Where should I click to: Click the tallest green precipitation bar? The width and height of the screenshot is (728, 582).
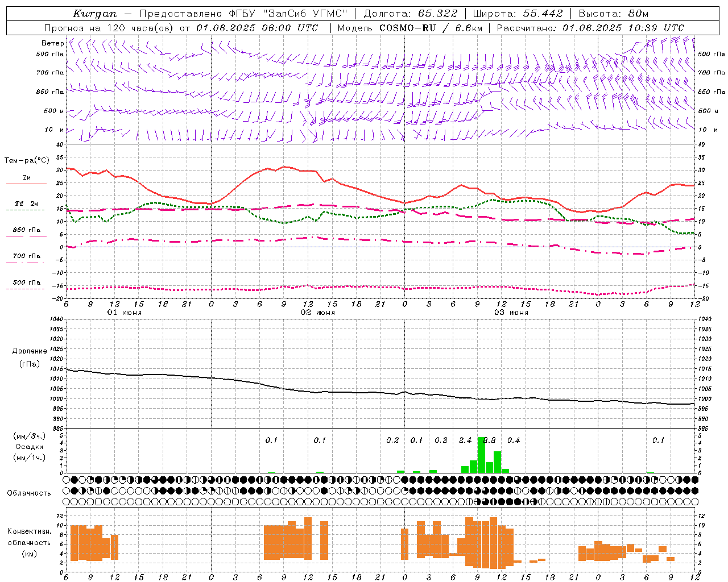pyautogui.click(x=481, y=455)
